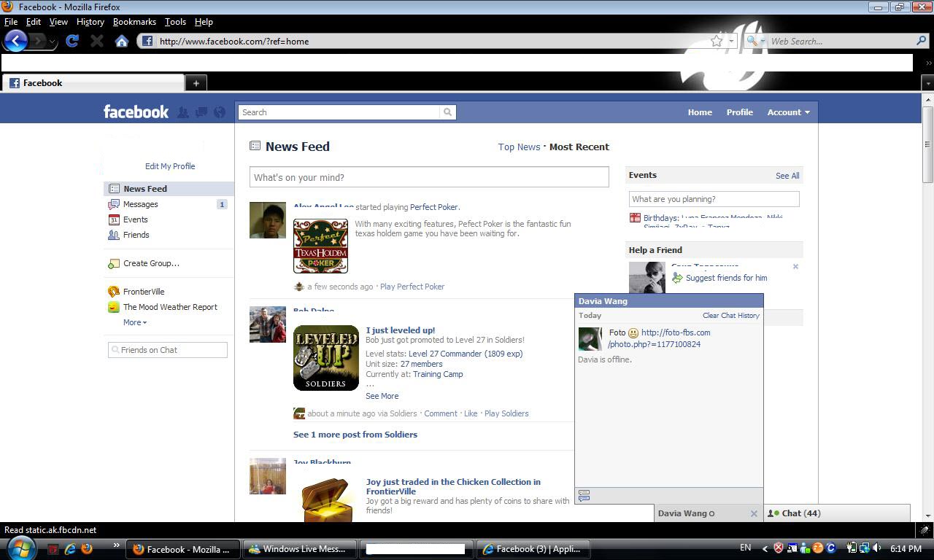The width and height of the screenshot is (934, 560).
Task: Open the Windows Start menu
Action: (x=20, y=548)
